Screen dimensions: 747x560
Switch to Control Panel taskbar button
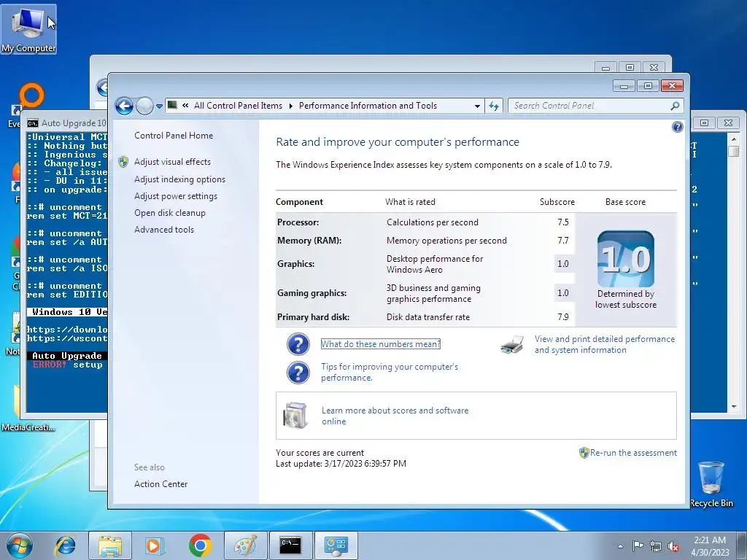[336, 545]
